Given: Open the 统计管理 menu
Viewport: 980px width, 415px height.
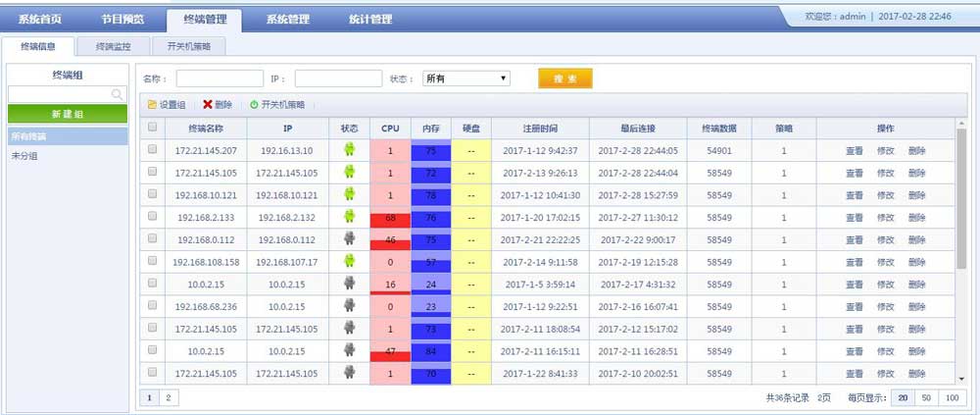Looking at the screenshot, I should 371,19.
